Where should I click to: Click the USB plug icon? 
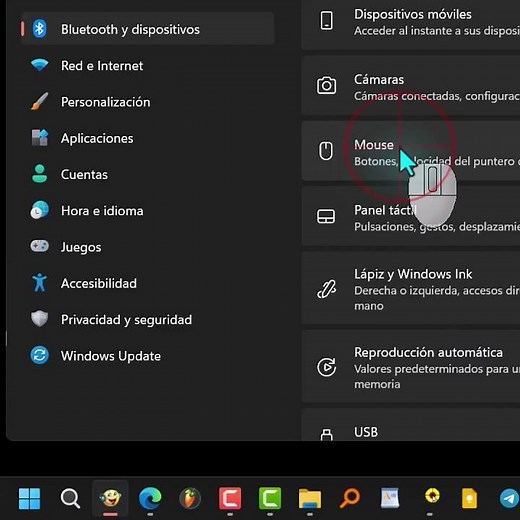[x=326, y=434]
